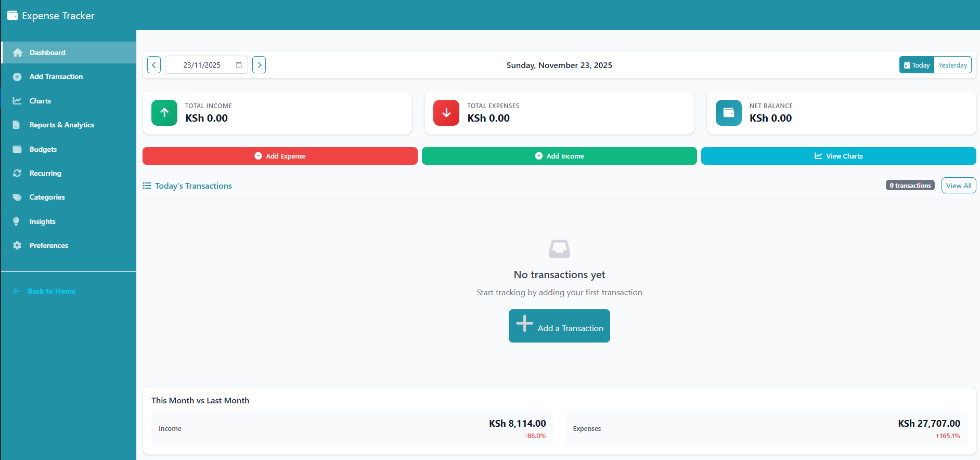
Task: Click the date input showing 23/11/2025
Action: pyautogui.click(x=207, y=65)
